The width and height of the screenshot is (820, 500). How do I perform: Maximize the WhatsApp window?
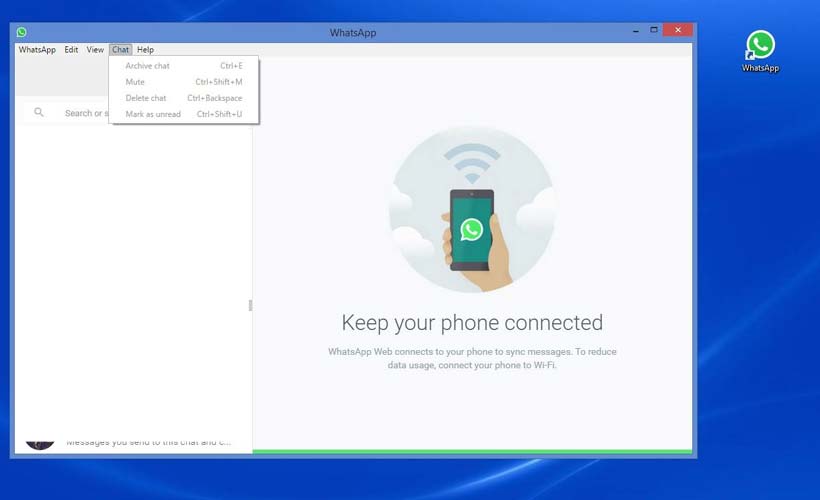click(654, 30)
